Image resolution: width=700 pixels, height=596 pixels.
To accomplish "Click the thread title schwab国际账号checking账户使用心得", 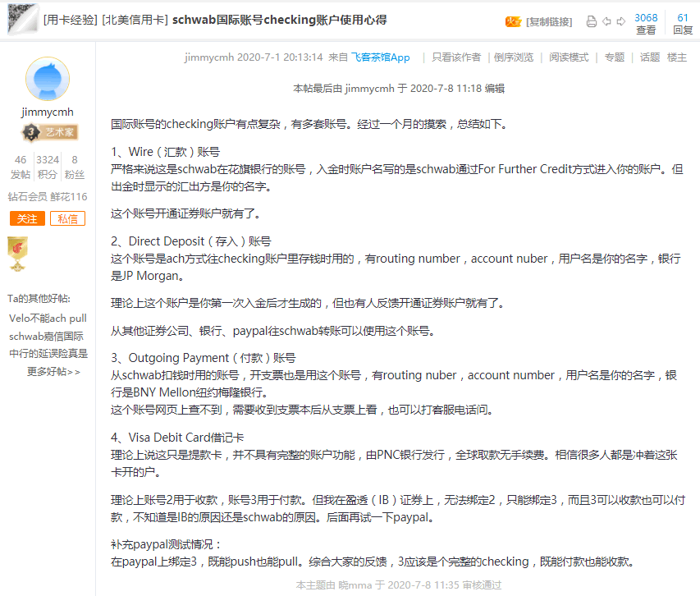I will [x=280, y=20].
